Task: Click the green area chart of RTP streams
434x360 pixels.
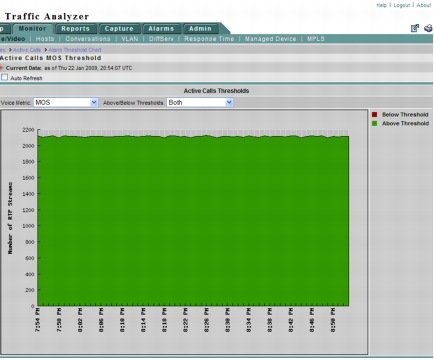Action: tap(193, 221)
